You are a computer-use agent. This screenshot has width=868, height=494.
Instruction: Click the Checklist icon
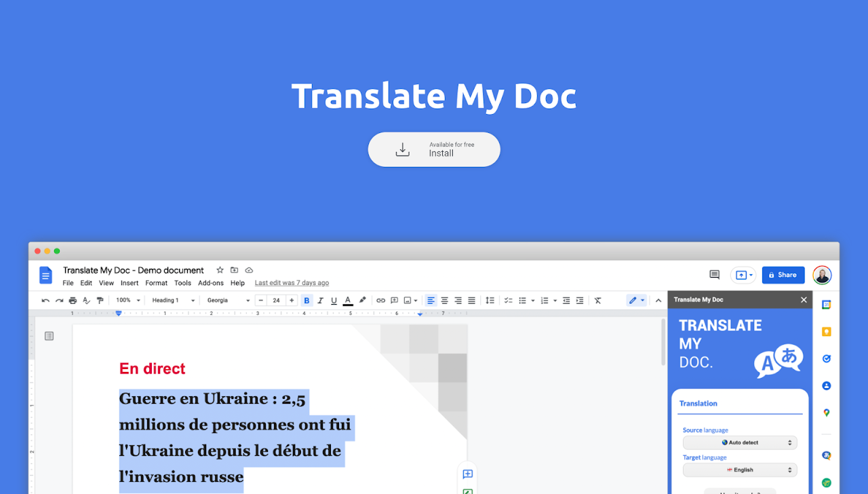click(x=508, y=301)
